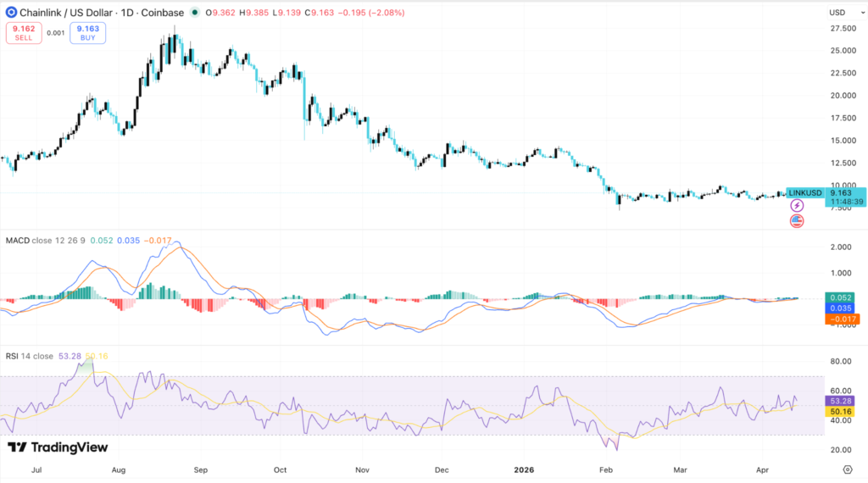Screen dimensions: 868x483
Task: Click the 0.001 spread value
Action: coord(55,33)
